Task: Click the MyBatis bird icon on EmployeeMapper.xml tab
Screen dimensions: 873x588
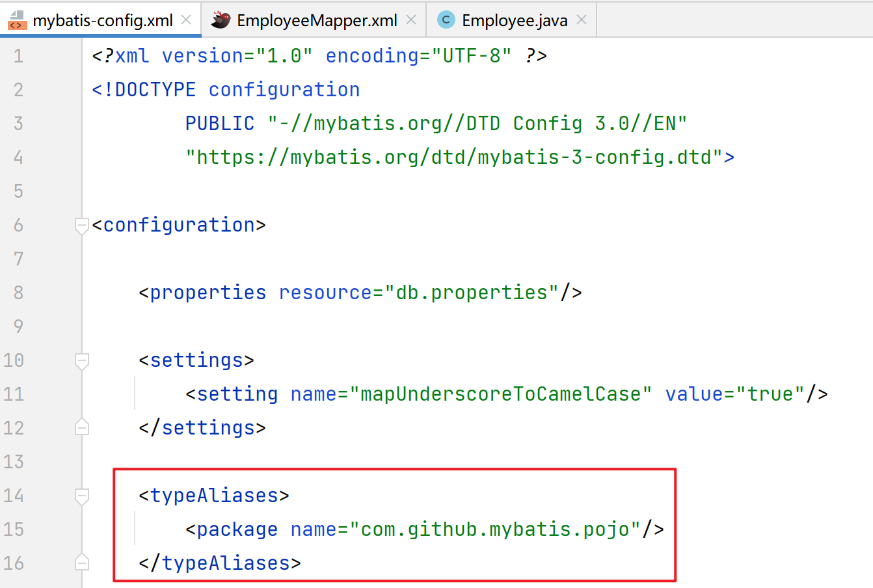Action: 221,20
